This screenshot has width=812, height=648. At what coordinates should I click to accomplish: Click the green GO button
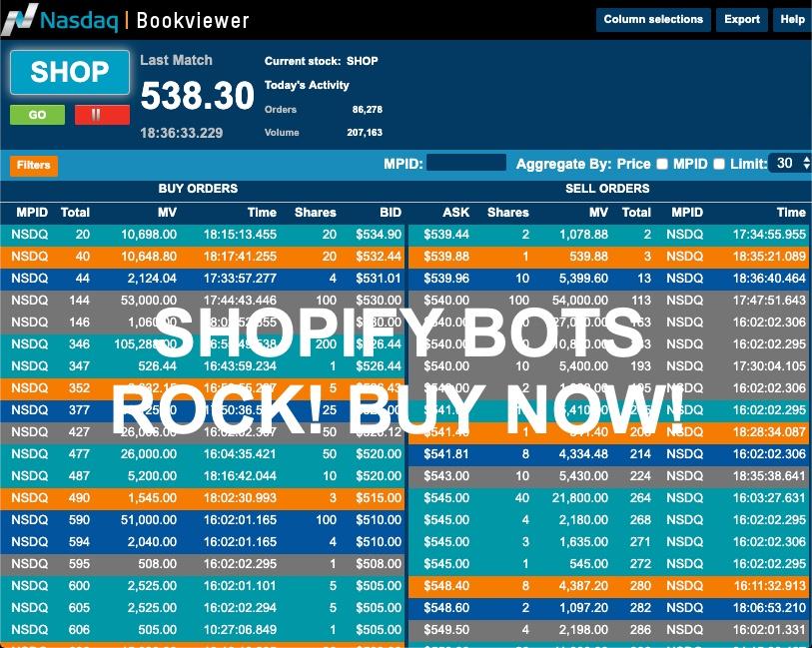[x=37, y=115]
